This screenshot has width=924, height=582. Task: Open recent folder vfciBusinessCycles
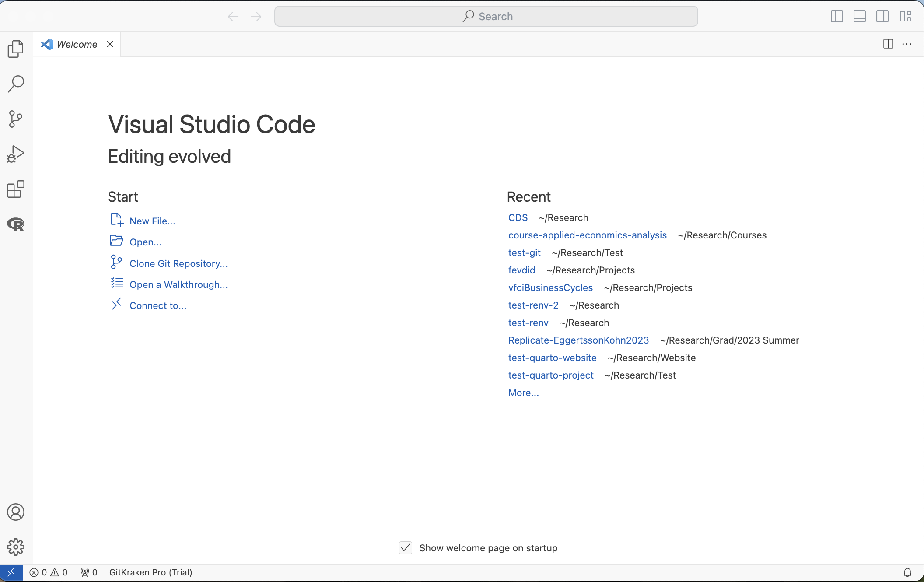tap(550, 288)
